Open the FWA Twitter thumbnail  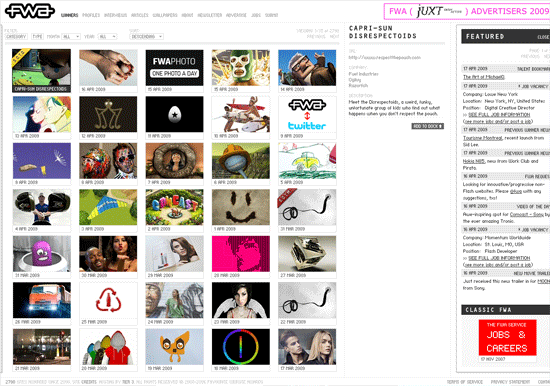[x=307, y=114]
